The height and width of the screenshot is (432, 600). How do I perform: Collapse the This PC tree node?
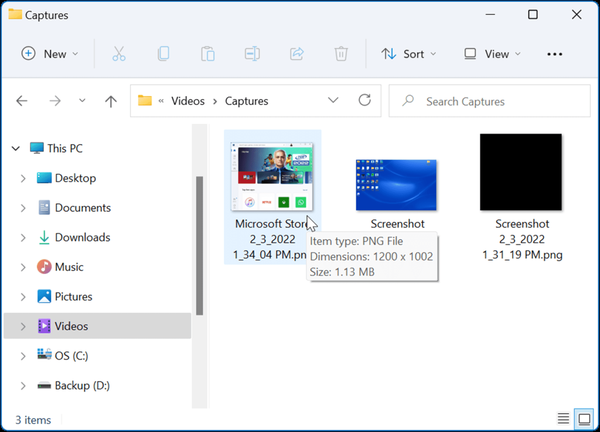pyautogui.click(x=16, y=148)
